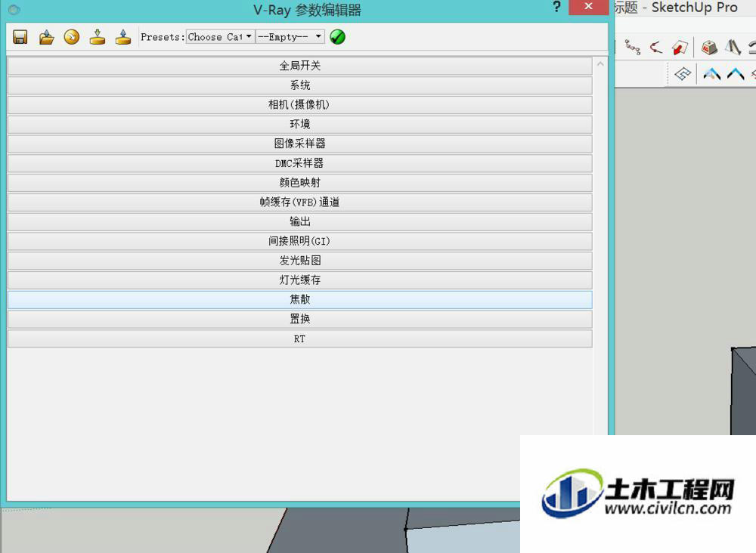The height and width of the screenshot is (553, 756).
Task: Click the outlined roof-shape icon in SketchUp
Action: (736, 74)
